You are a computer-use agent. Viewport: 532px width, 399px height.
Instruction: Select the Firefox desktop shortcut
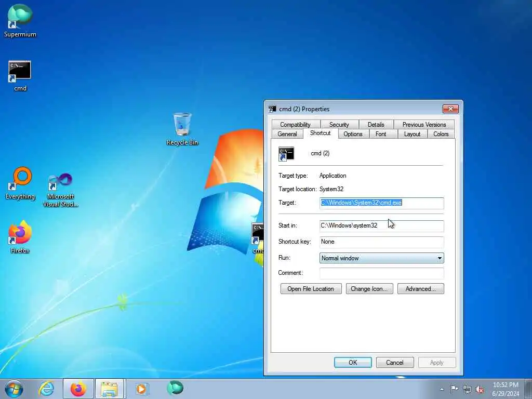[x=20, y=237]
